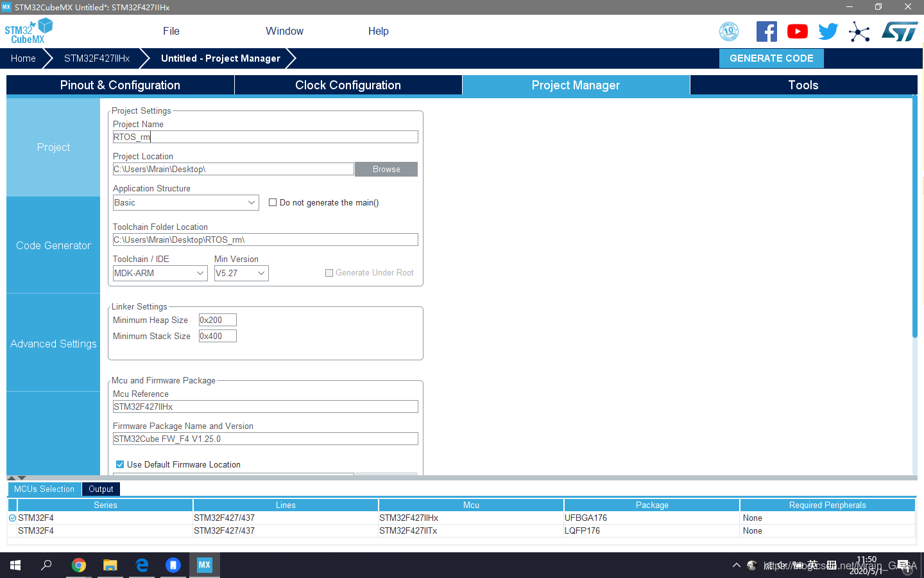Select the STM32F427IITx table row

pyautogui.click(x=461, y=530)
